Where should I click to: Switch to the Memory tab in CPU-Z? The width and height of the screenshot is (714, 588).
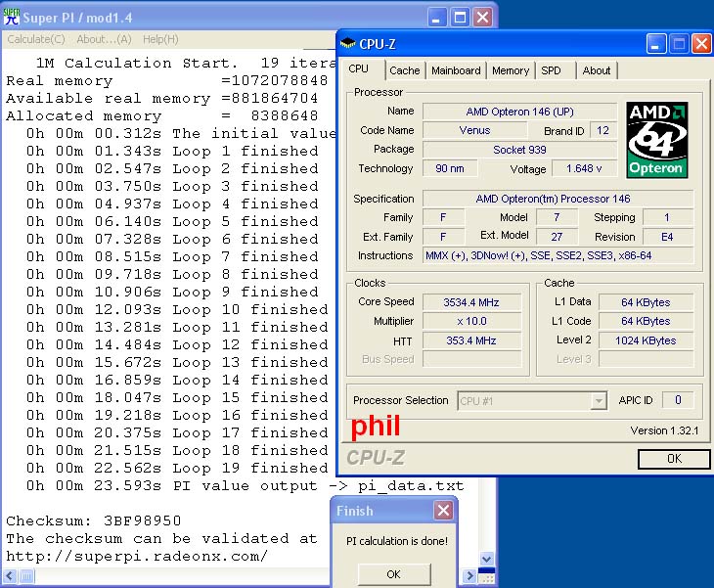coord(511,70)
